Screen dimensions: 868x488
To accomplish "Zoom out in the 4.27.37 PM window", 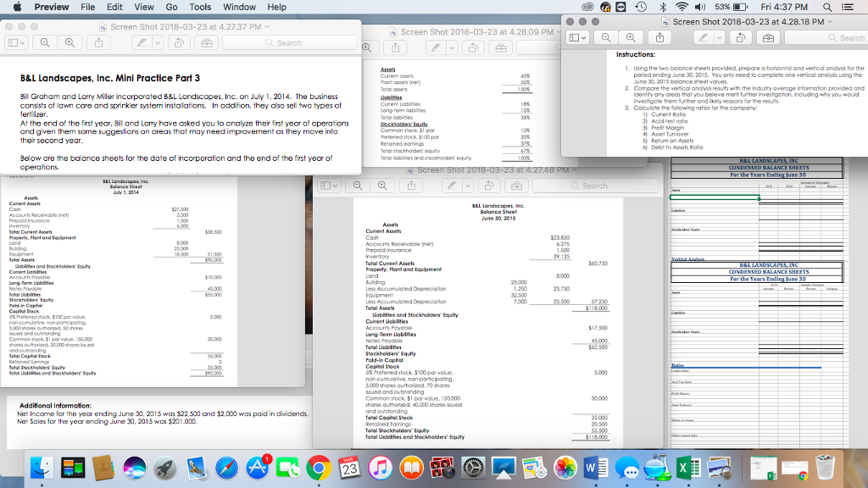I will coord(46,42).
